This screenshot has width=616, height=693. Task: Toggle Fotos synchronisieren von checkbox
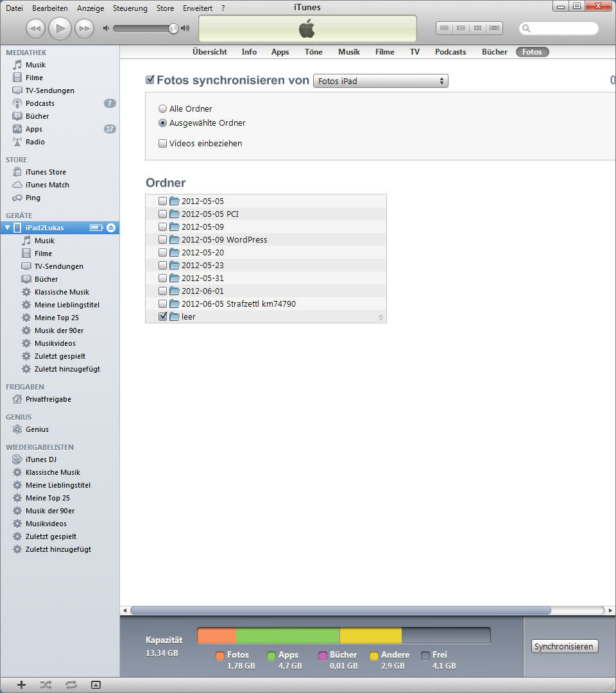(x=150, y=80)
